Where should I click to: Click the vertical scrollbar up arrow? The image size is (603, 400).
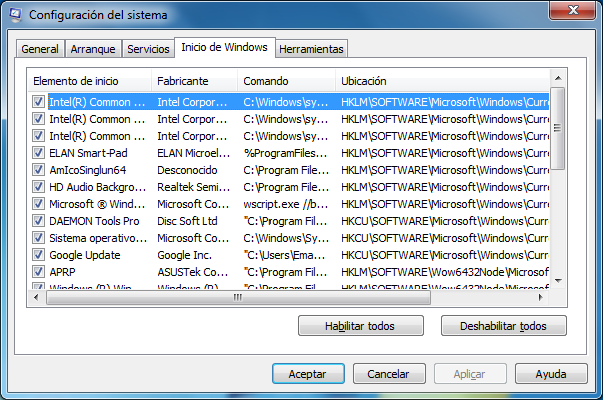click(558, 78)
